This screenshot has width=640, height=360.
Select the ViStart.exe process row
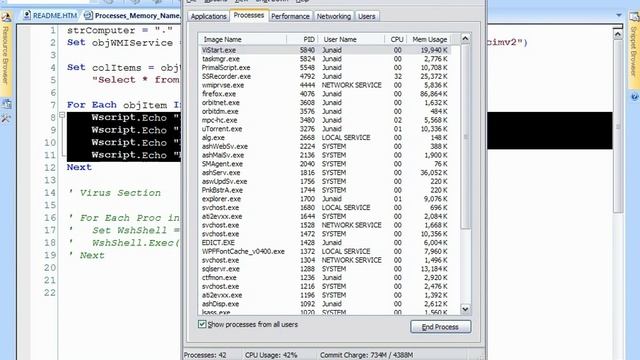(325, 50)
